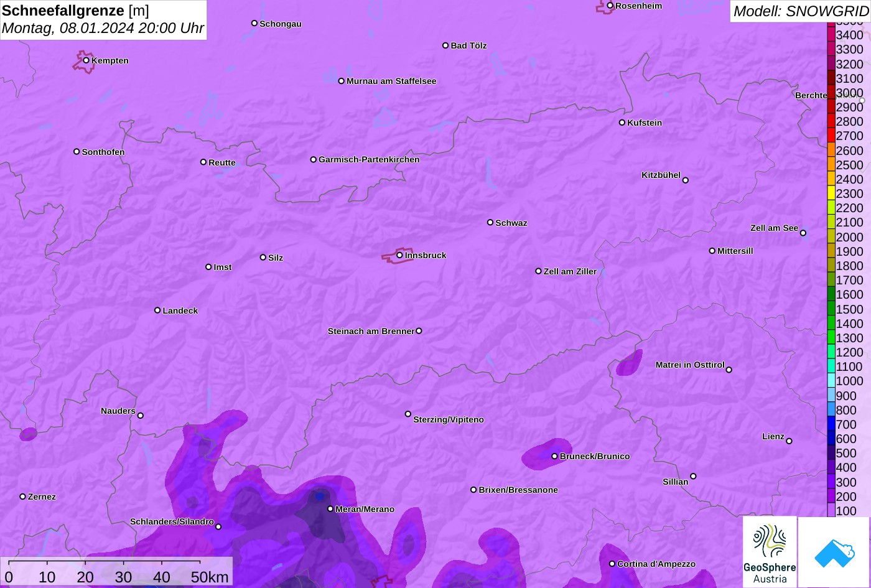Viewport: 871px width, 588px height.
Task: Click the Innsbruck city marker
Action: [400, 255]
